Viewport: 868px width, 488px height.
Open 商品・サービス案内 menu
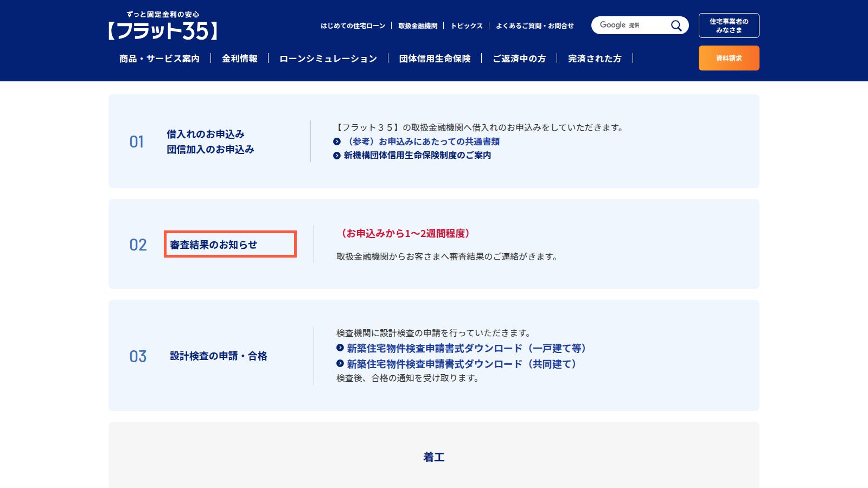[x=159, y=59]
